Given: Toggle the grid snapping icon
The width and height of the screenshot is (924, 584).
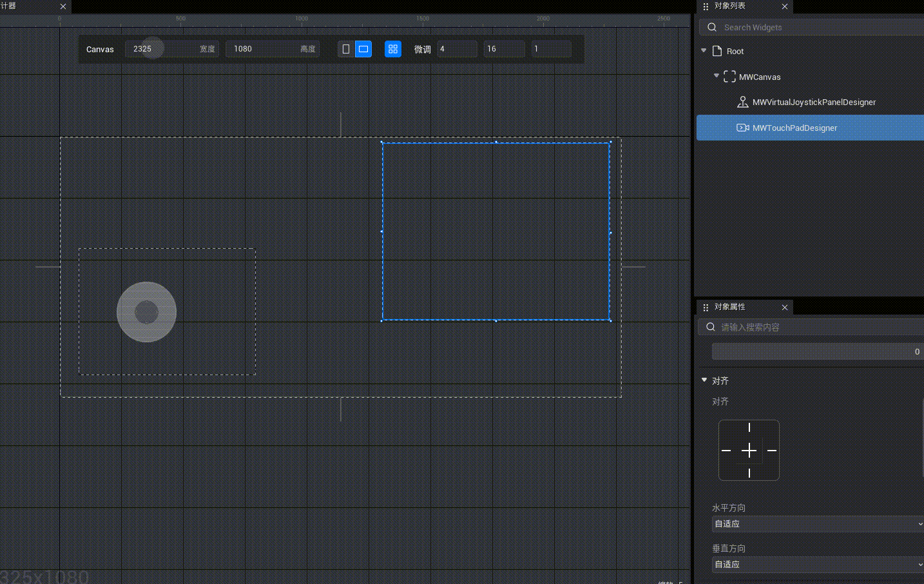Looking at the screenshot, I should [393, 49].
